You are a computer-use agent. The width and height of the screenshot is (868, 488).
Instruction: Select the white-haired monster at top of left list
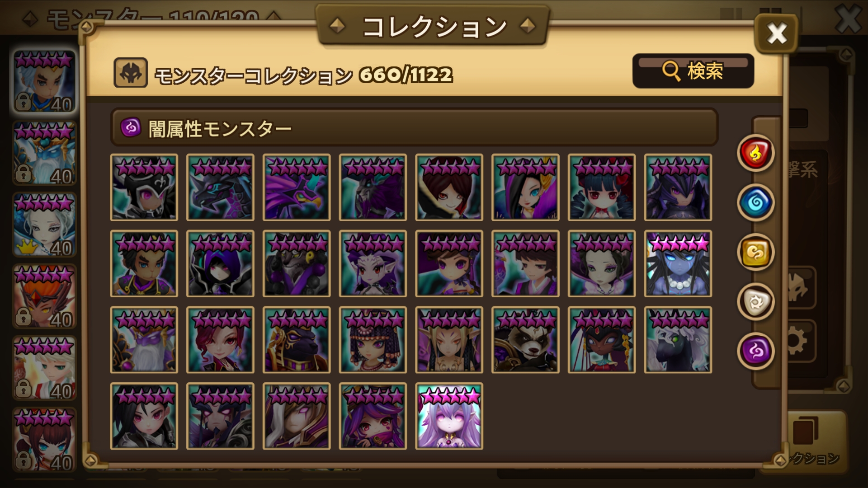(44, 82)
